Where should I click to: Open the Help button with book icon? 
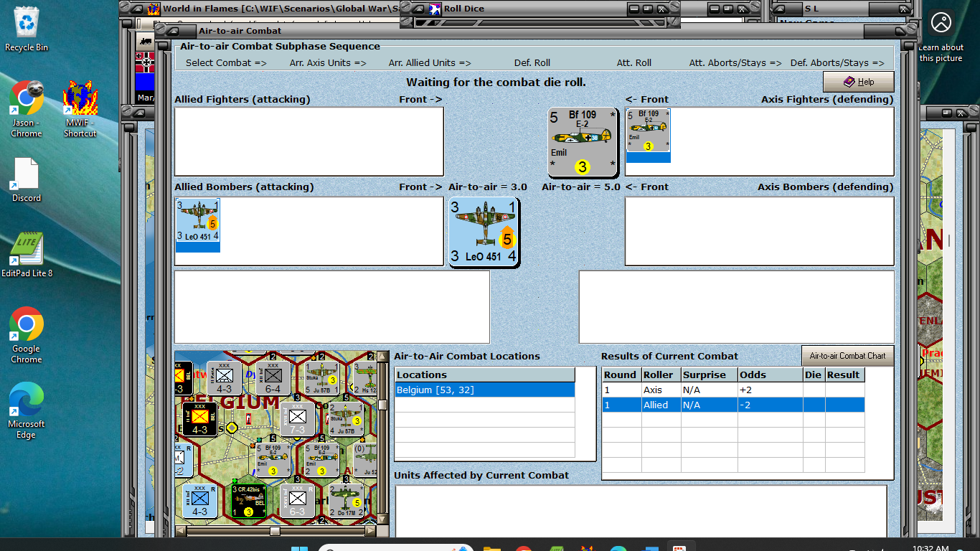click(858, 82)
